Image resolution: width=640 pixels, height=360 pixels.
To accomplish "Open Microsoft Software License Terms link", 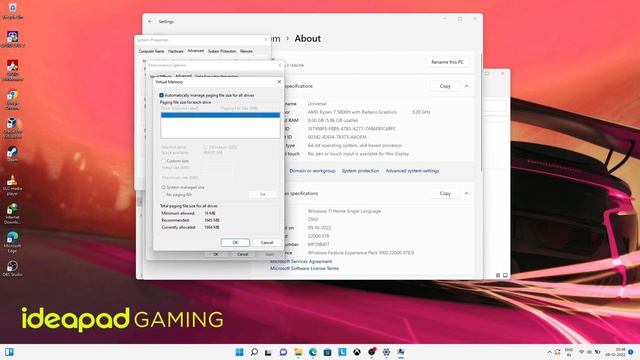I will click(x=304, y=268).
